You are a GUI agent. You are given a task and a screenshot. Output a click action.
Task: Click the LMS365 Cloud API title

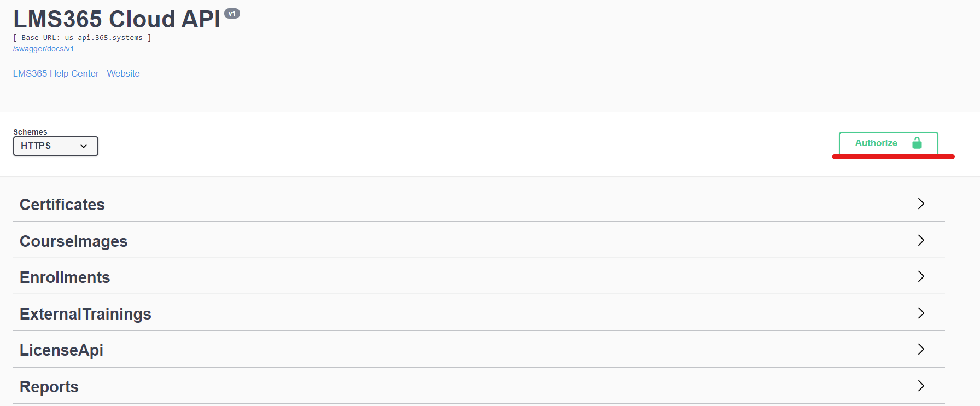[117, 19]
